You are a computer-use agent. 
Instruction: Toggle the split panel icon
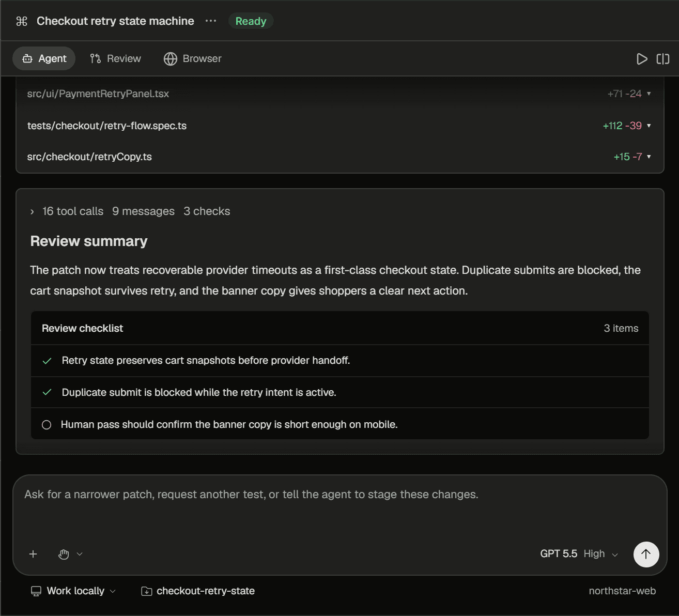point(663,59)
